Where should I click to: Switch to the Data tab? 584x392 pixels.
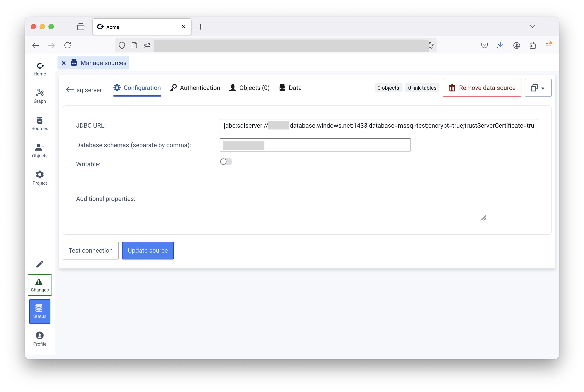(x=290, y=87)
